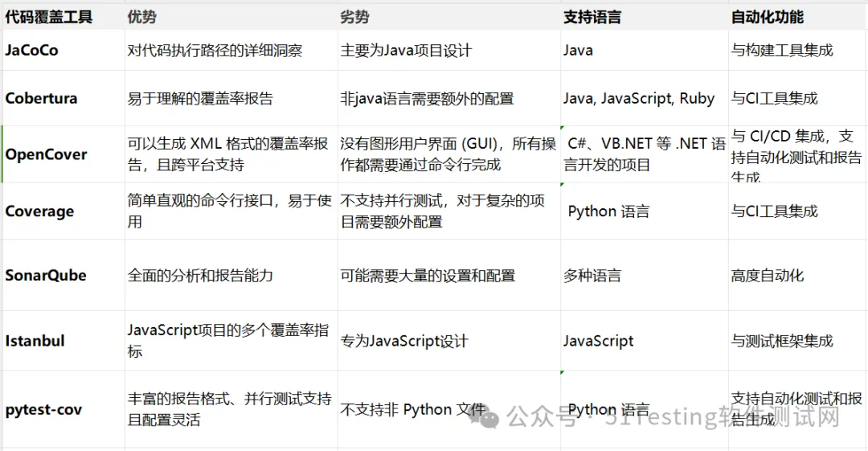The height and width of the screenshot is (451, 868).
Task: Select cell 不支持非 Python 文件
Action: pos(449,409)
